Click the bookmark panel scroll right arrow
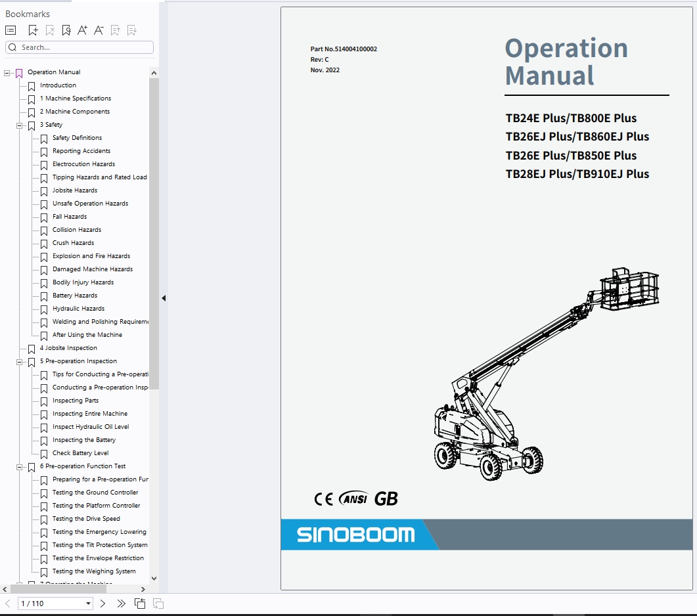Viewport: 697px width, 616px height. pos(143,589)
